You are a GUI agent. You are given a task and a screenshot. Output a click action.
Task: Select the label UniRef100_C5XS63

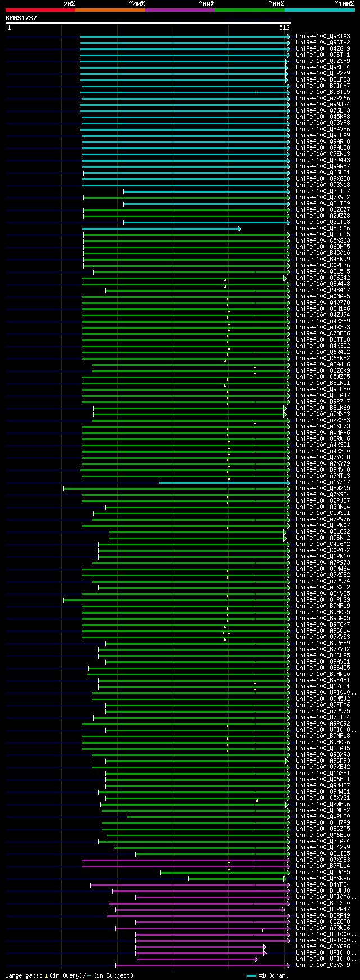[x=323, y=241]
